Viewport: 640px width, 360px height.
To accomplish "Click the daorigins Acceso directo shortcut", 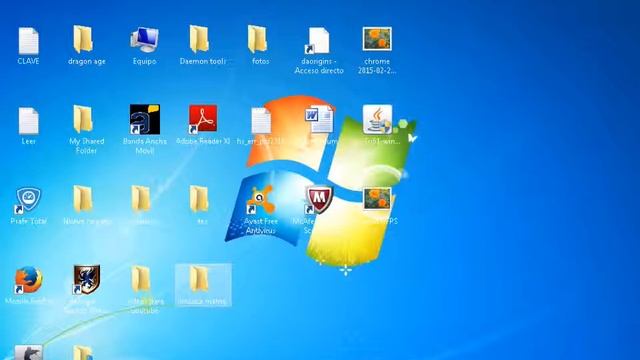I will 318,40.
